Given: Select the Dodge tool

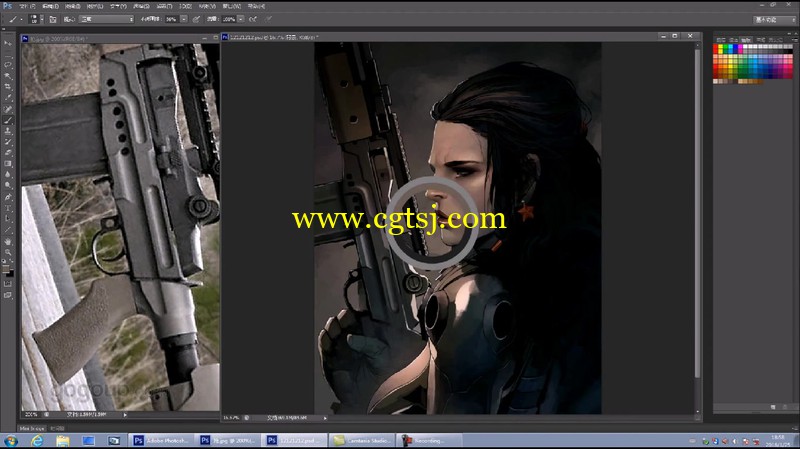Looking at the screenshot, I should point(8,185).
